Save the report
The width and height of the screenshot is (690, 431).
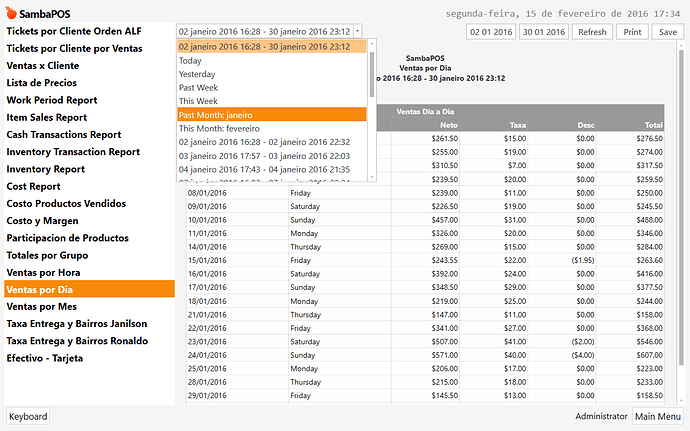(x=668, y=32)
